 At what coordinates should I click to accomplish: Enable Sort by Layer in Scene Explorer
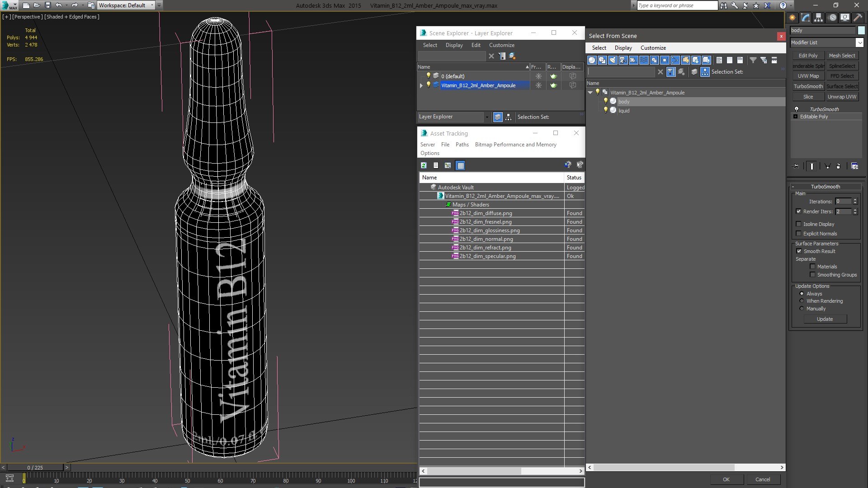tap(498, 117)
